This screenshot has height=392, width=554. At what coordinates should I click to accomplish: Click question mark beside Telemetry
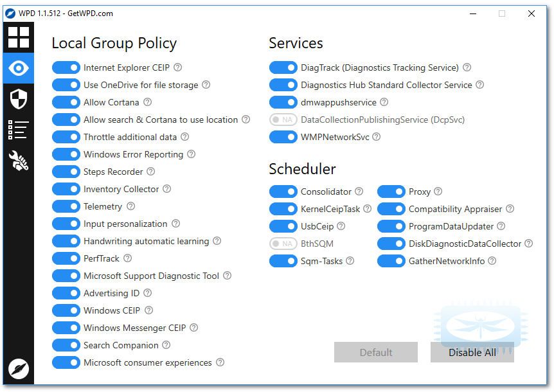click(130, 206)
